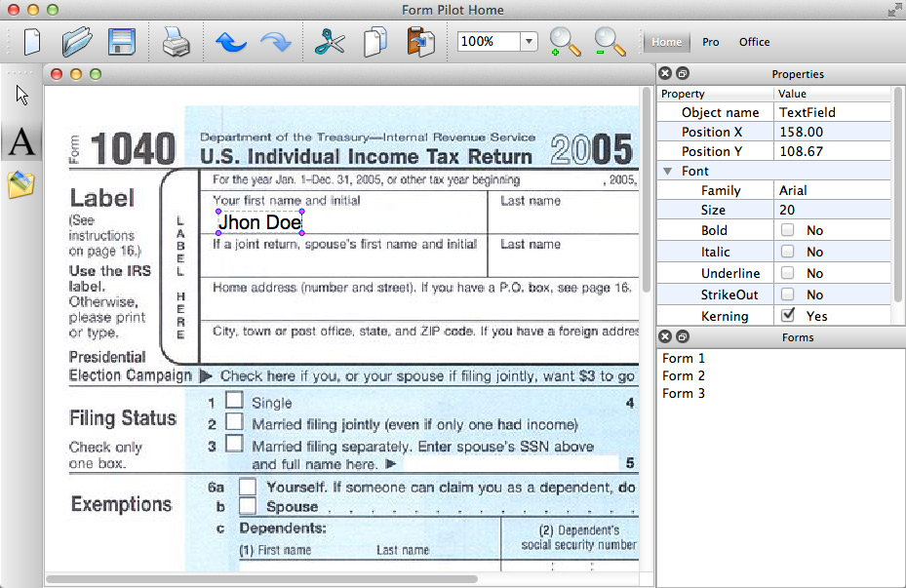Edit the font Size value 20
This screenshot has width=906, height=588.
click(x=832, y=210)
